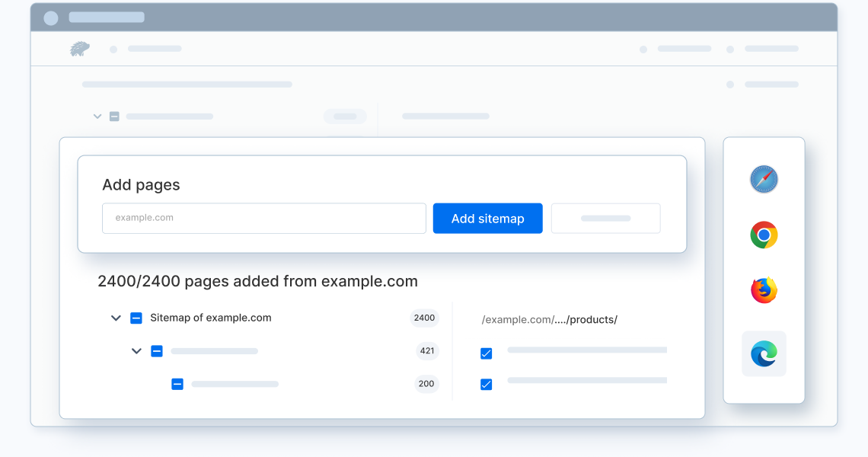This screenshot has width=868, height=457.
Task: Click the secondary button next to Add sitemap
Action: 605,219
